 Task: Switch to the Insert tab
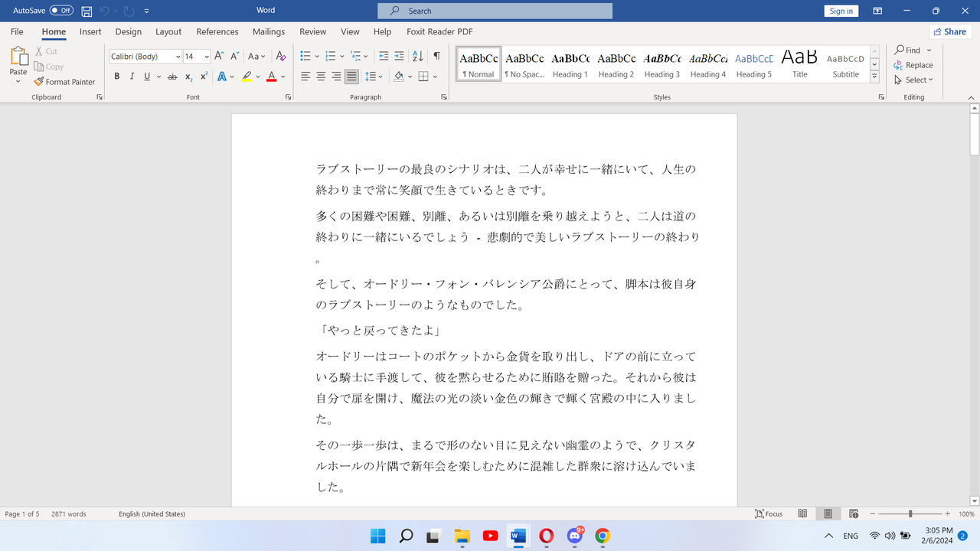pos(90,31)
